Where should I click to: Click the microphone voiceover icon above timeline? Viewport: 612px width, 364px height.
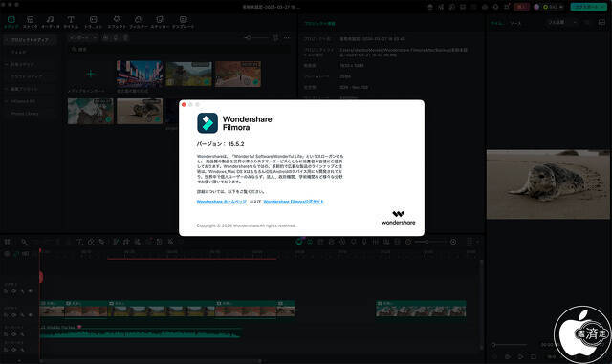click(x=364, y=242)
